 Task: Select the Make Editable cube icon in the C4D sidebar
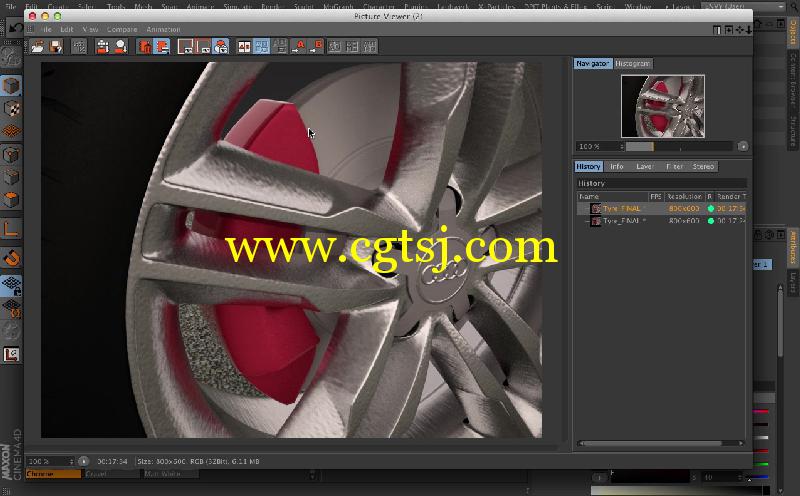pyautogui.click(x=11, y=85)
